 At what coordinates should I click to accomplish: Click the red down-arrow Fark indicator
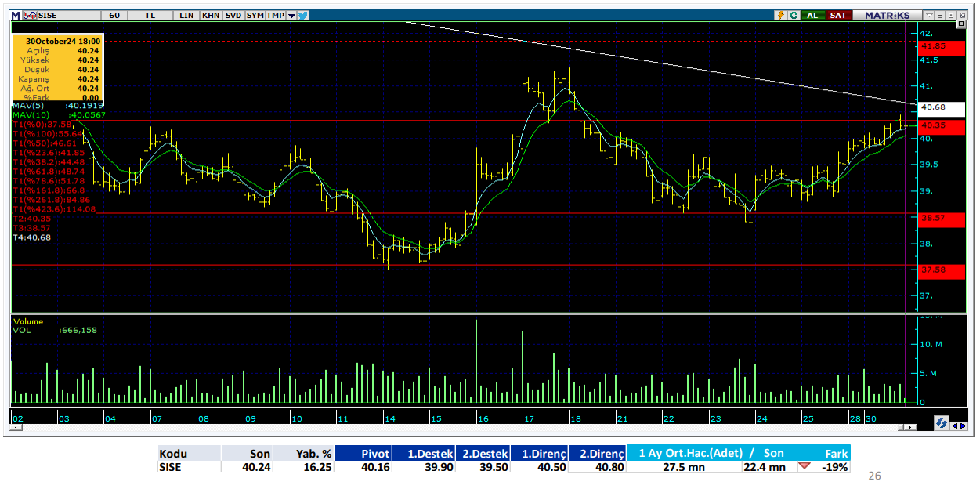tap(805, 467)
